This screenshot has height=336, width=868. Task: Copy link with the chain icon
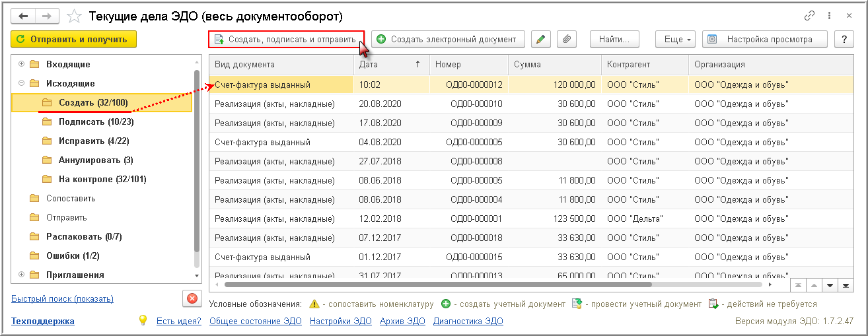pyautogui.click(x=809, y=16)
